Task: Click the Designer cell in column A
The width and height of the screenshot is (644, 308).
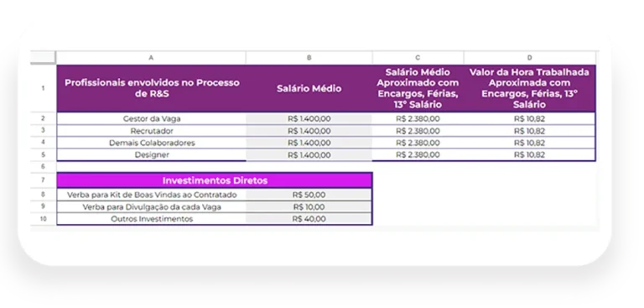Action: 152,155
